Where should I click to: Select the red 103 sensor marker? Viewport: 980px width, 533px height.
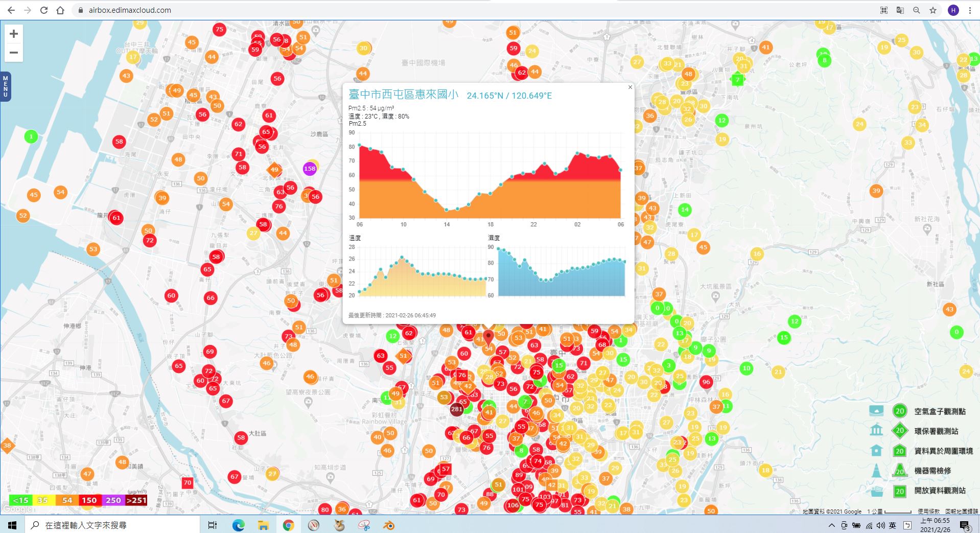[545, 497]
